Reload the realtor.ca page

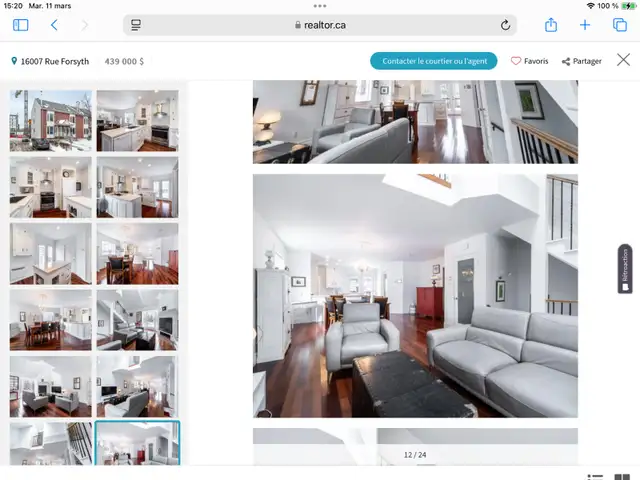tap(506, 25)
